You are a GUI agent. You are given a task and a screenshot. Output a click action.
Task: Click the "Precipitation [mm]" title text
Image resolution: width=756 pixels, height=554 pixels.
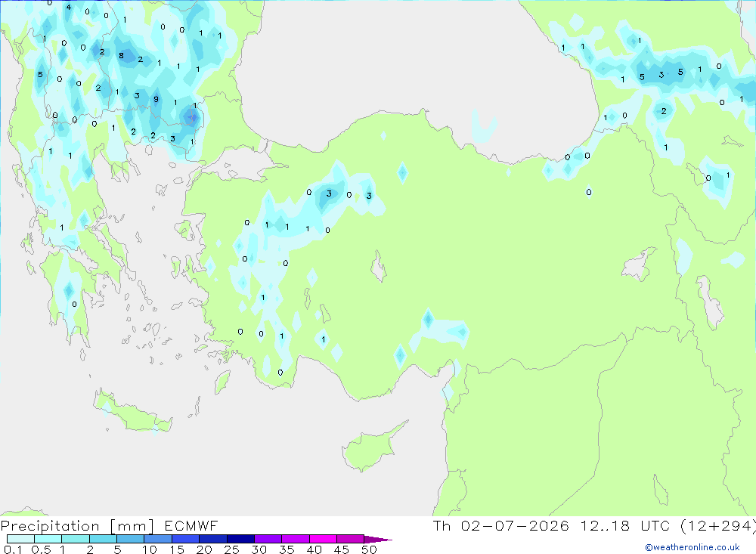coord(77,526)
